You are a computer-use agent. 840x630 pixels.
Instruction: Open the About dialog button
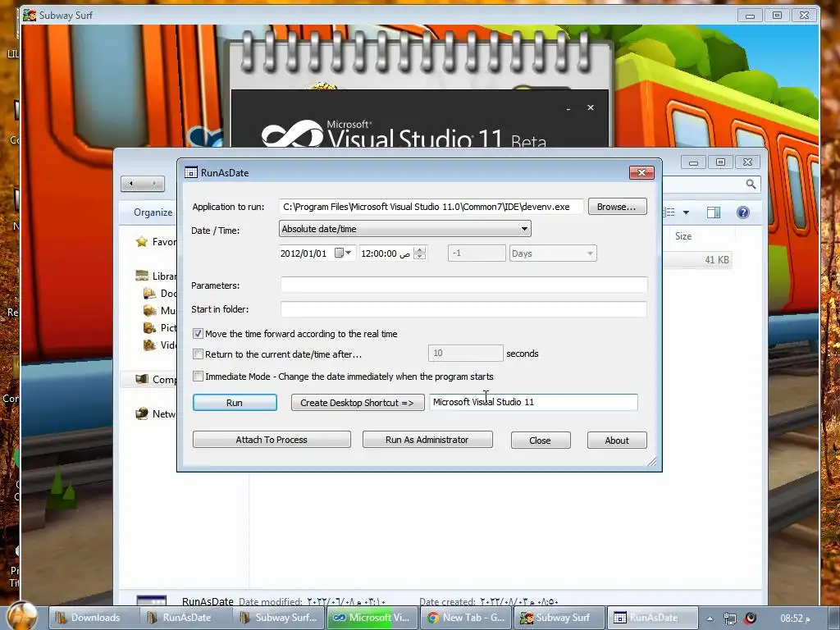click(x=617, y=441)
